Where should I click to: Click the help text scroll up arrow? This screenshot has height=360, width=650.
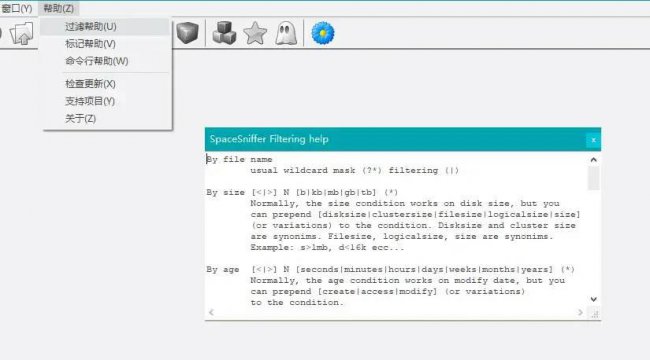(594, 160)
